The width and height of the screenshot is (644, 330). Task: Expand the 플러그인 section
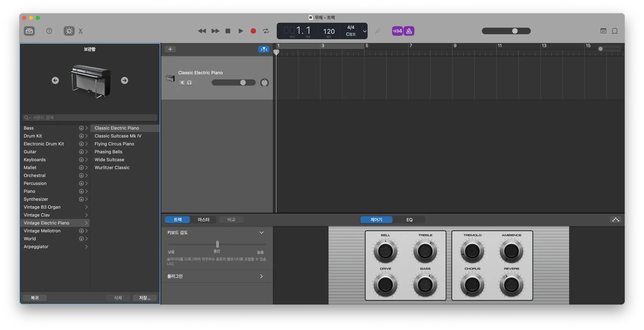pos(261,276)
